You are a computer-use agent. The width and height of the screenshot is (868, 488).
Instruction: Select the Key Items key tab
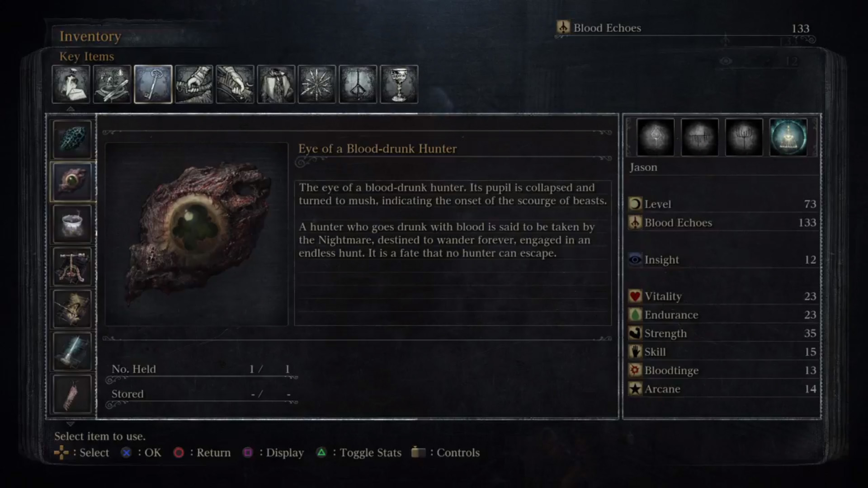click(153, 84)
